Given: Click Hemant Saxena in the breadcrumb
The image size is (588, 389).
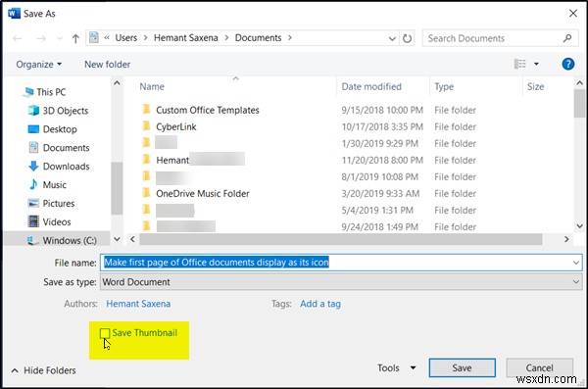Looking at the screenshot, I should [185, 38].
